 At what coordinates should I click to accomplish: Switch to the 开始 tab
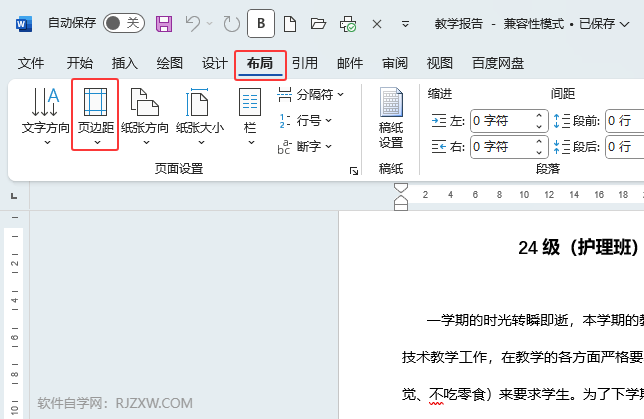click(x=80, y=63)
